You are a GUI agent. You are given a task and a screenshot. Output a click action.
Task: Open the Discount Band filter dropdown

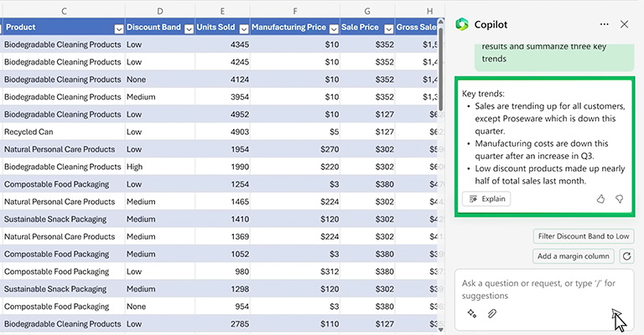188,28
